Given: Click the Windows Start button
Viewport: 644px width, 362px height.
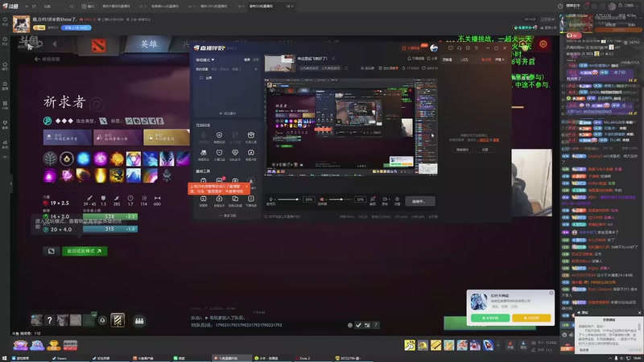Looking at the screenshot, I should [4, 358].
